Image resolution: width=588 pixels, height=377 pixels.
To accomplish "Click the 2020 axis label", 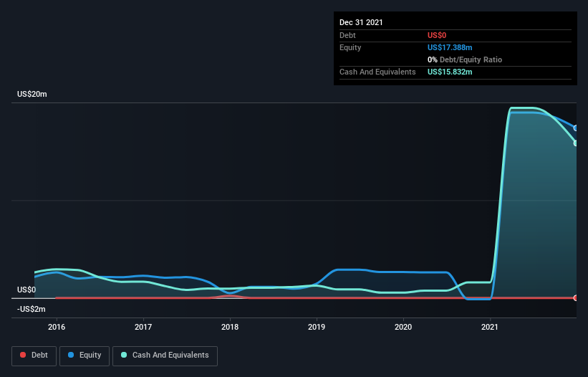I will (x=403, y=327).
